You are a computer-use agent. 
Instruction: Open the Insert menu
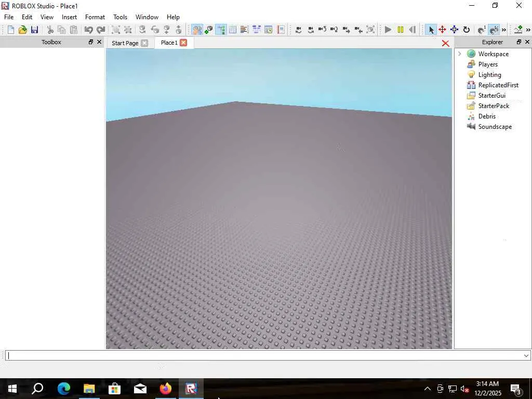coord(69,17)
